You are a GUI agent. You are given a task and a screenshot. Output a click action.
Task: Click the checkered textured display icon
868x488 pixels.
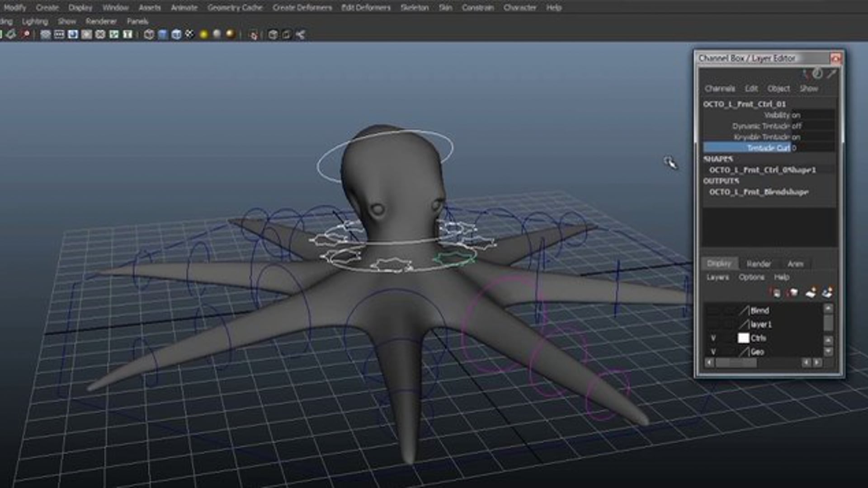coord(190,34)
